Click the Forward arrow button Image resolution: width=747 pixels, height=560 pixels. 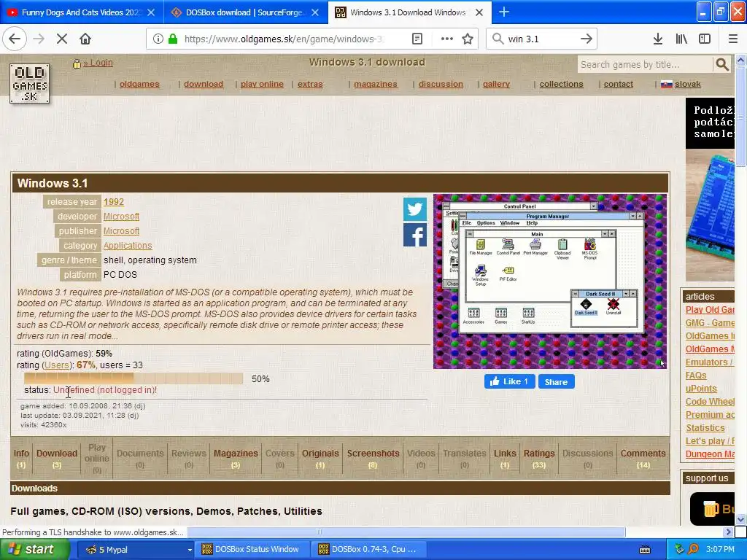point(39,39)
